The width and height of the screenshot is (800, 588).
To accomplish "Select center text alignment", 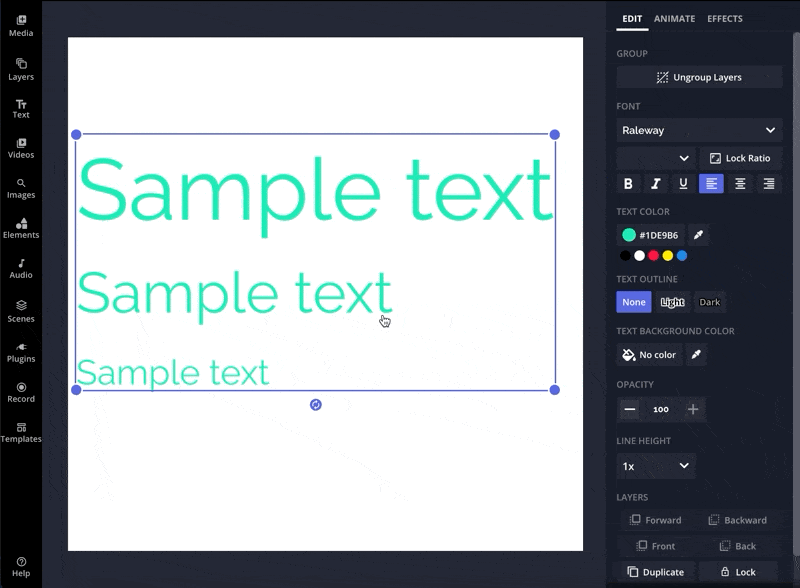I will point(740,184).
